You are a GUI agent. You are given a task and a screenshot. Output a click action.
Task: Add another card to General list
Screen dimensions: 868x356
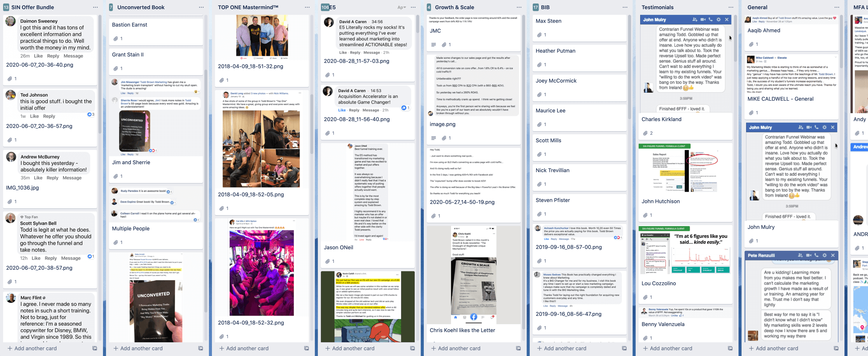(x=774, y=348)
